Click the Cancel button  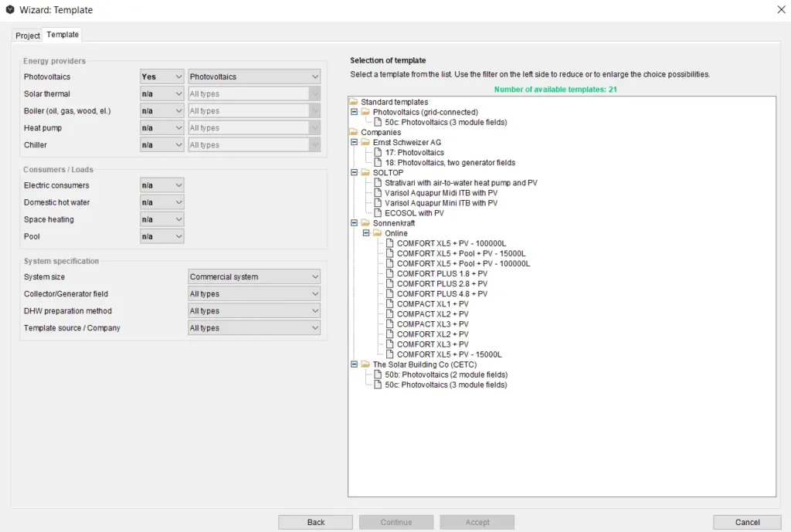point(747,522)
